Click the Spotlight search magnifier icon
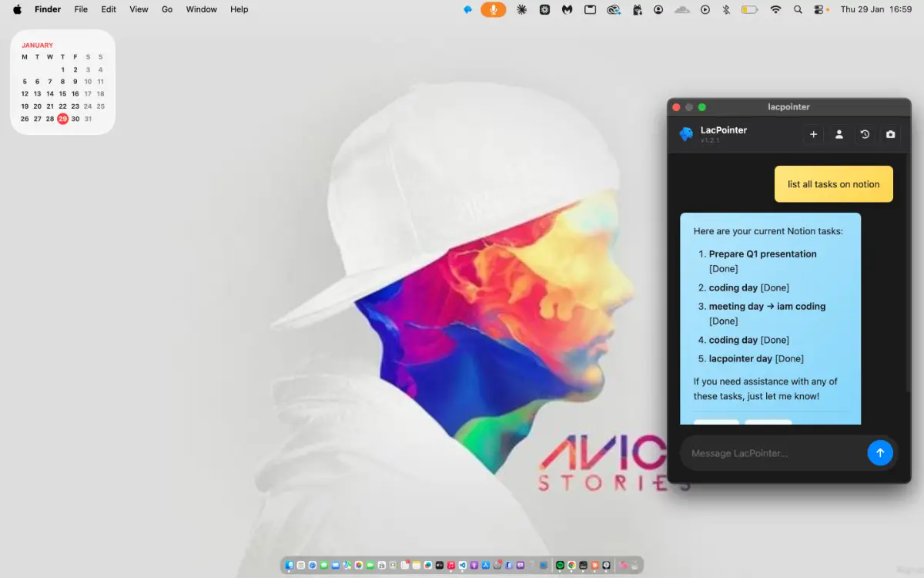Image resolution: width=924 pixels, height=578 pixels. 798,9
